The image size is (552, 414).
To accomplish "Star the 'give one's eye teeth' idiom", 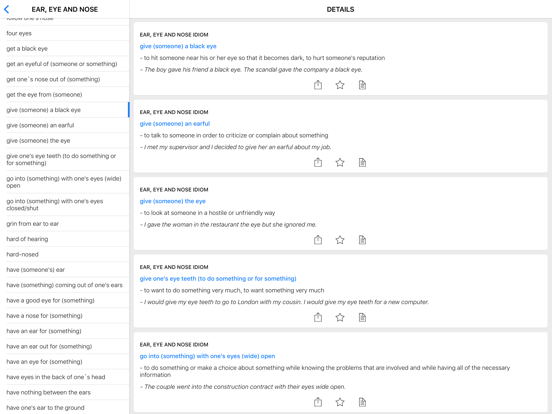I will [340, 317].
